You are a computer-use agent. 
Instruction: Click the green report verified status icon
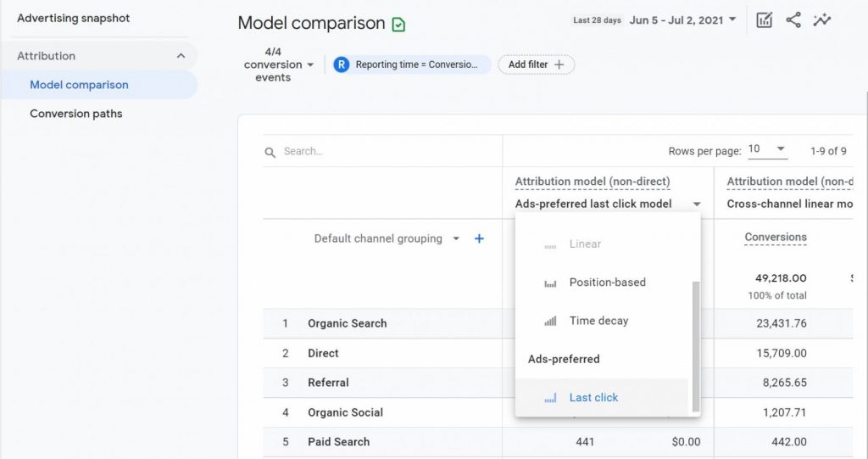(x=398, y=25)
